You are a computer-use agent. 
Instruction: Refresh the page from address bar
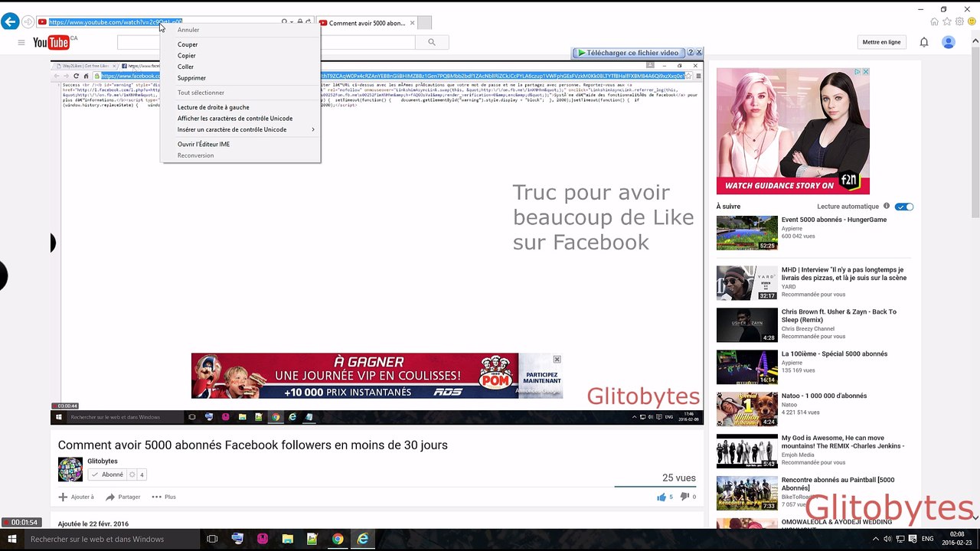pos(309,22)
